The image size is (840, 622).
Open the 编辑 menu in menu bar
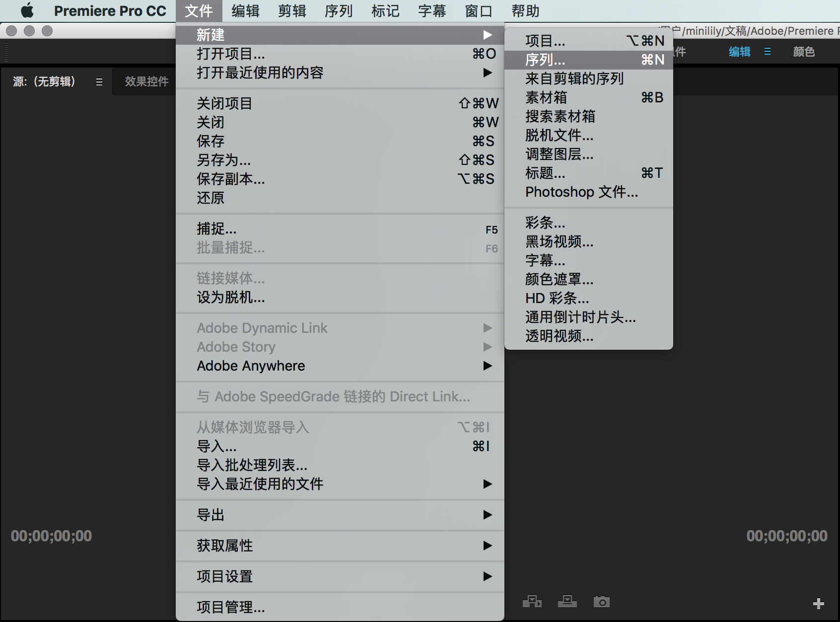tap(245, 10)
